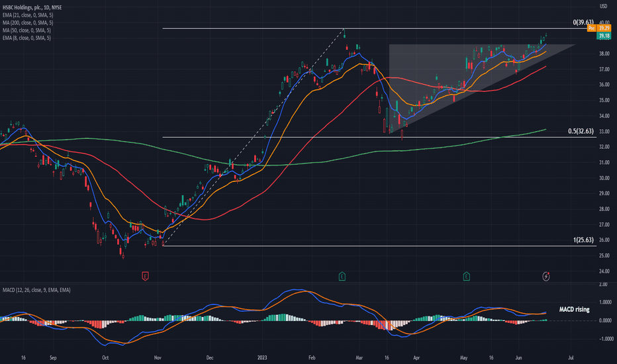Viewport: 617px width, 364px height.
Task: Click the red earnings E marker near November
Action: click(x=145, y=276)
